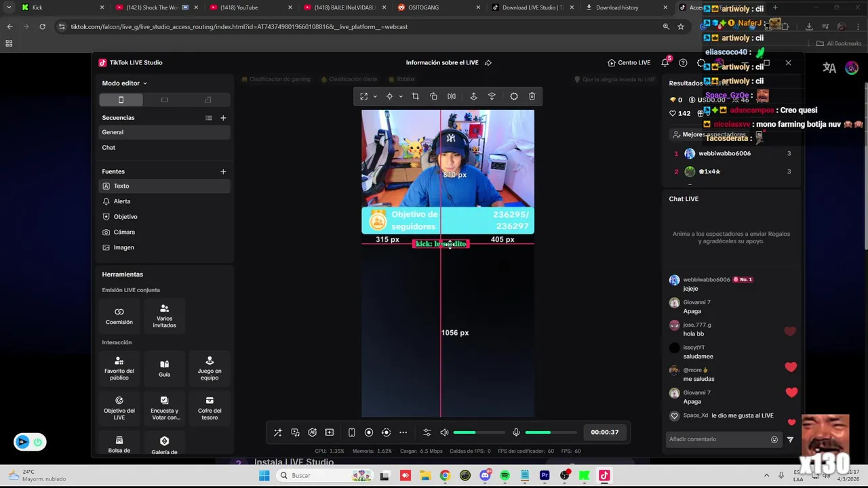Reload the page in Chrome
This screenshot has height=488, width=868.
tap(42, 26)
